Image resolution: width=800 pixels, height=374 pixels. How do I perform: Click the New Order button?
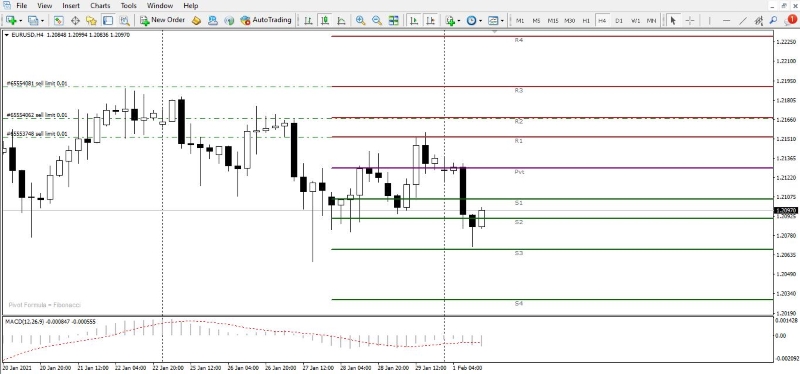coord(162,20)
